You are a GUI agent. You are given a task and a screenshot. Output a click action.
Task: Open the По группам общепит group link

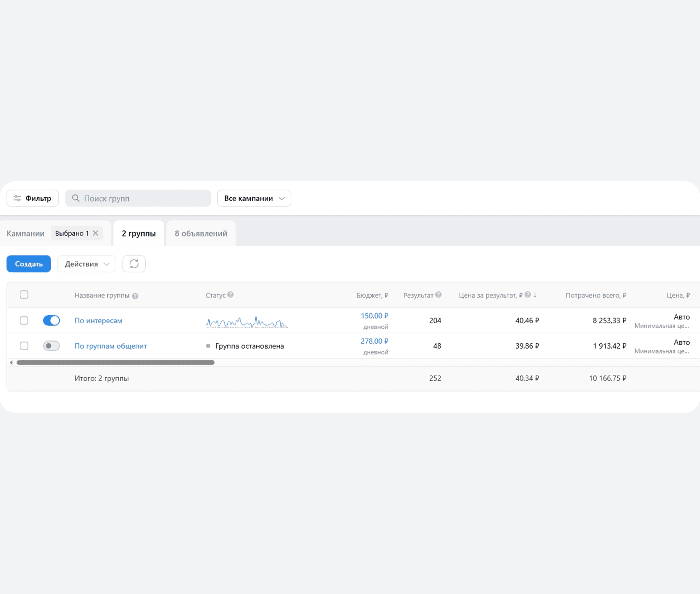tap(110, 346)
